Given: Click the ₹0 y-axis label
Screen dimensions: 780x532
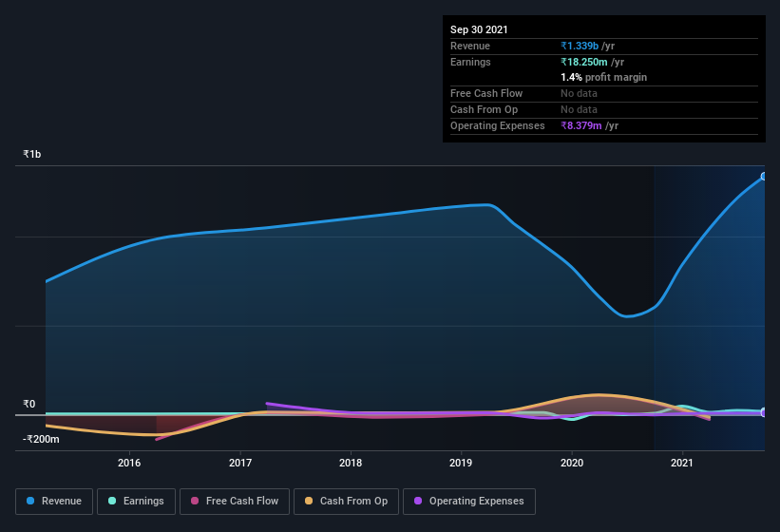Looking at the screenshot, I should click(x=29, y=404).
